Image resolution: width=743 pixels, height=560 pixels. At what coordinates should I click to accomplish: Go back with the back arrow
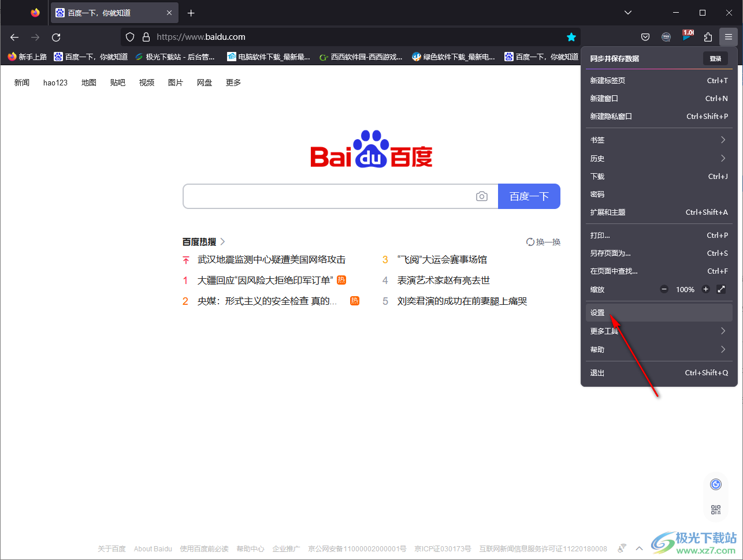click(14, 37)
